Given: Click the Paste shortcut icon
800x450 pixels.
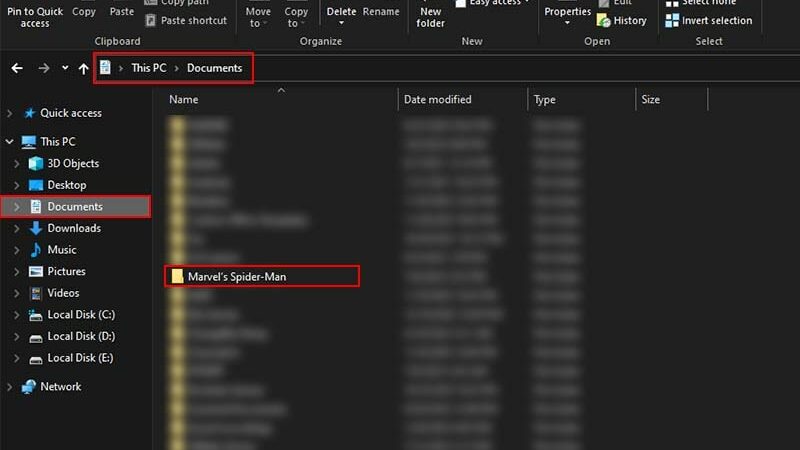Looking at the screenshot, I should (150, 20).
